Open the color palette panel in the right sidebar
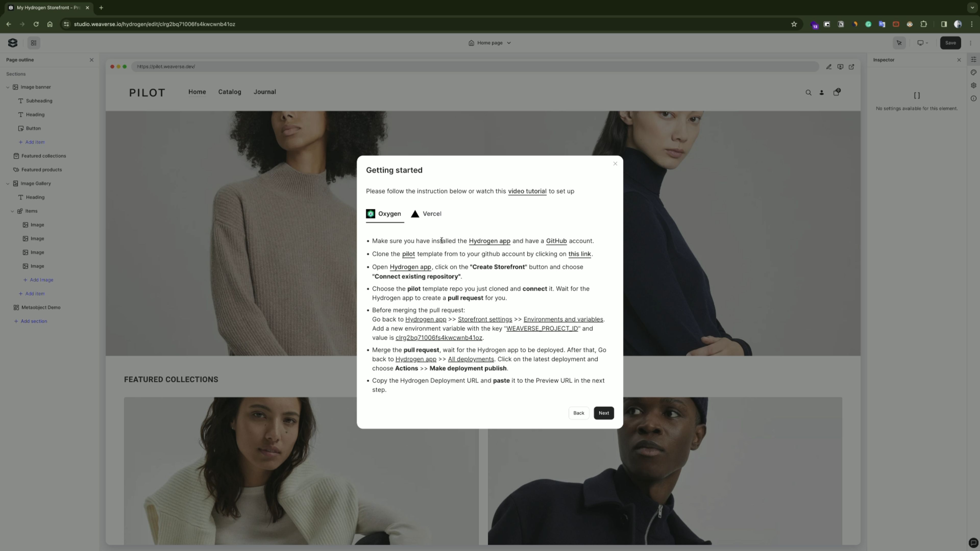Image resolution: width=980 pixels, height=551 pixels. (974, 72)
